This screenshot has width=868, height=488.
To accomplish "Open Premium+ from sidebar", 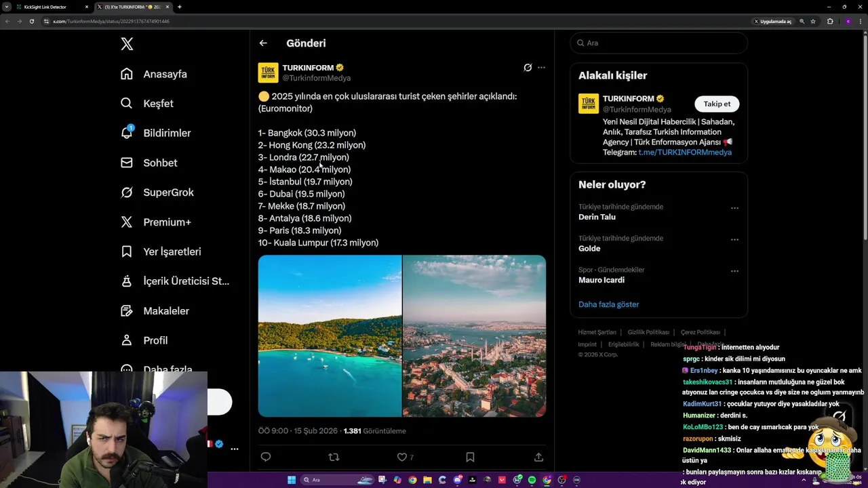I will 156,222.
